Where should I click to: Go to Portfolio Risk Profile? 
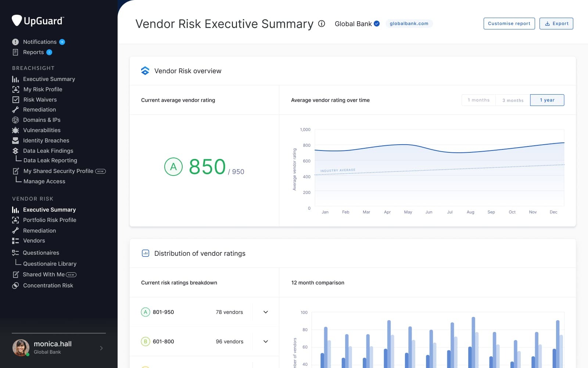tap(50, 220)
